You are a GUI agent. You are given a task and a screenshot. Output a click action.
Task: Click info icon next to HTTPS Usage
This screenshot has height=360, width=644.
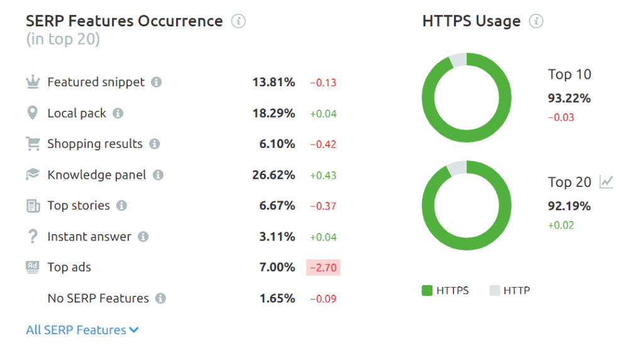tap(536, 21)
